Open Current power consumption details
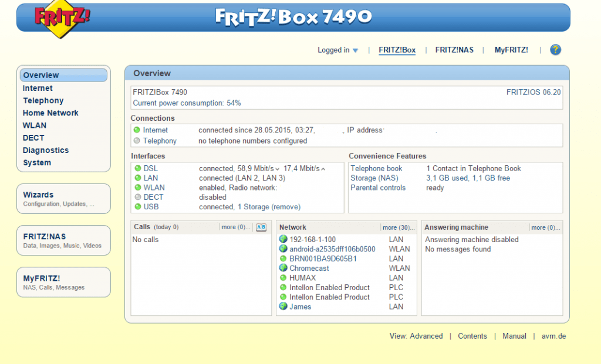This screenshot has width=601, height=364. click(187, 103)
